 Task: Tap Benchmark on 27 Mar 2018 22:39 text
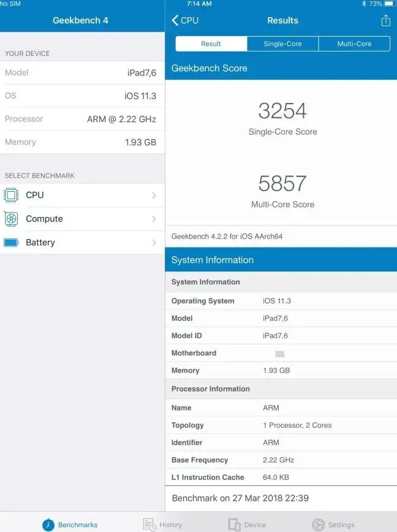[240, 498]
